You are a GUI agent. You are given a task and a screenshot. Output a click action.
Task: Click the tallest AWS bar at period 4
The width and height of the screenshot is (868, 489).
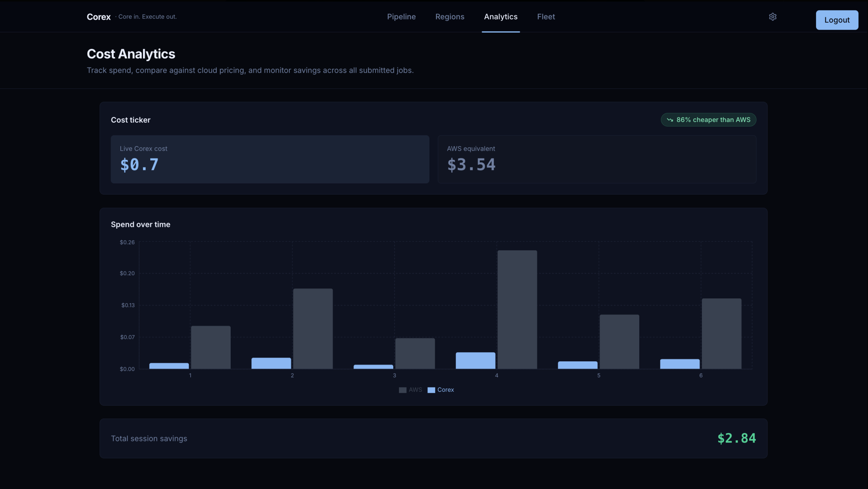(517, 309)
